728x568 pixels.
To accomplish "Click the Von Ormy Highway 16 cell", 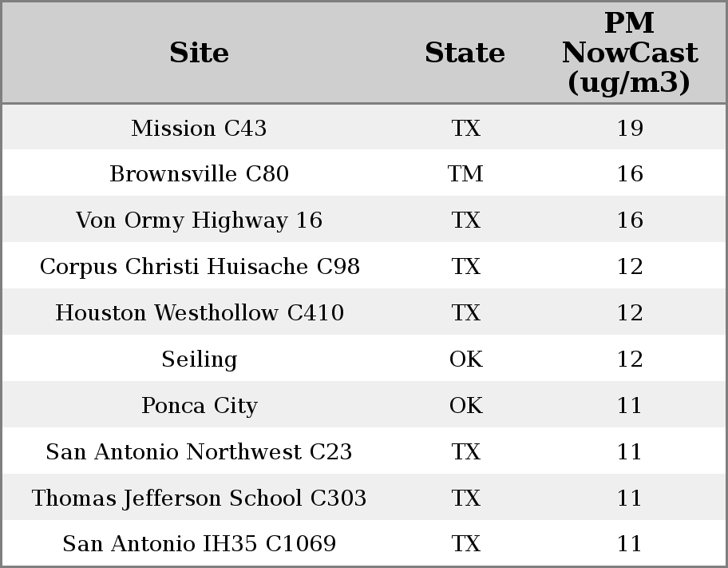I will (x=199, y=220).
